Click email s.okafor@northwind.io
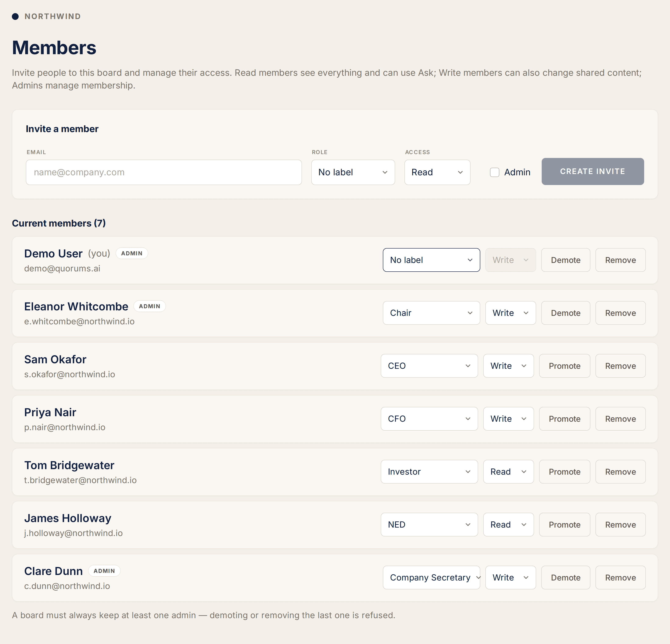Image resolution: width=670 pixels, height=644 pixels. [x=69, y=375]
